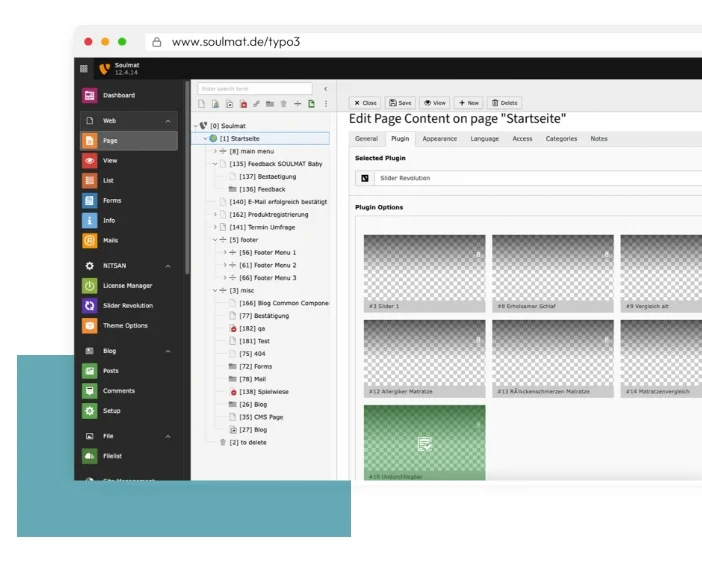
Task: Expand the Produktregistrierung tree node
Action: [x=214, y=214]
